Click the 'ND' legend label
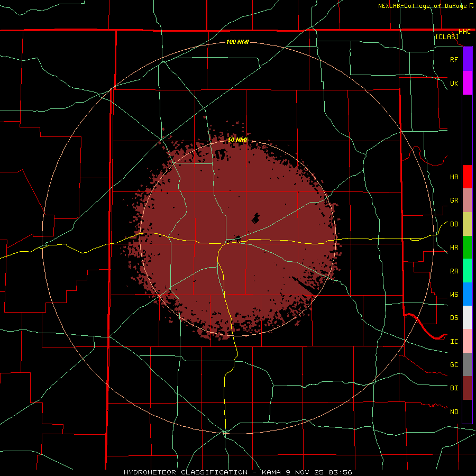The image size is (476, 476). 454,412
